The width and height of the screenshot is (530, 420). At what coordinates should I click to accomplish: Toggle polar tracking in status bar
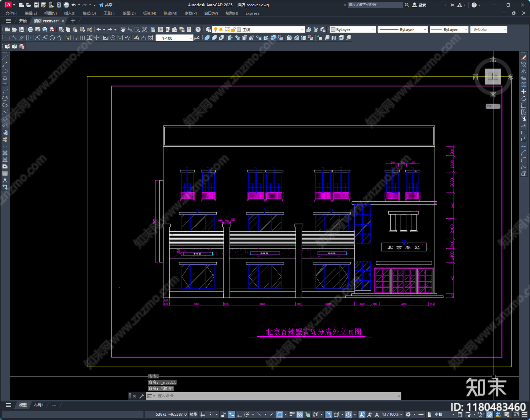click(x=247, y=414)
